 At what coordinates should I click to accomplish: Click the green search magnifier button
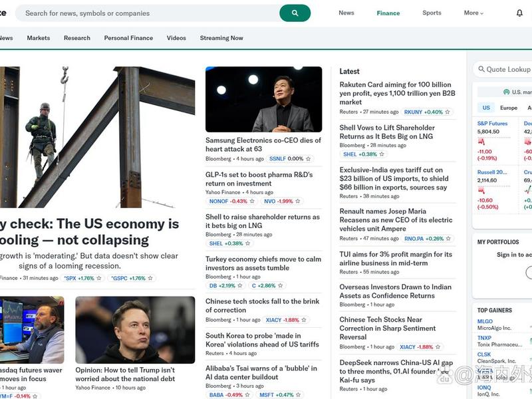point(295,13)
